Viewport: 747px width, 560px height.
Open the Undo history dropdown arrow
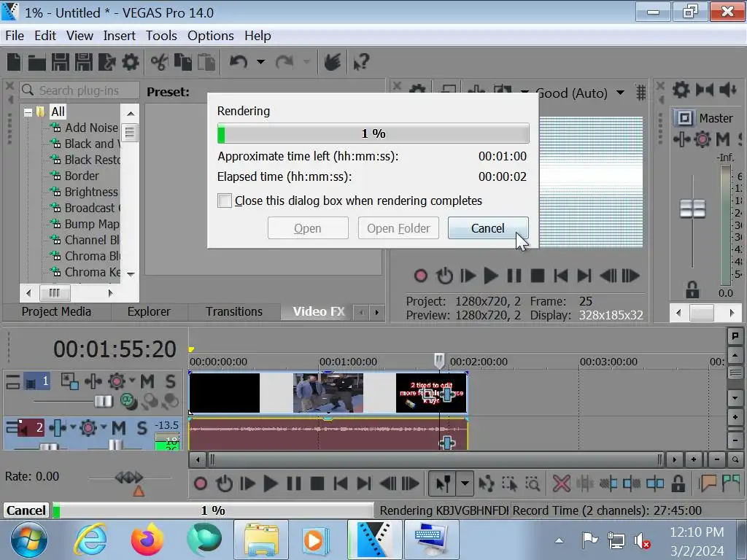click(260, 62)
